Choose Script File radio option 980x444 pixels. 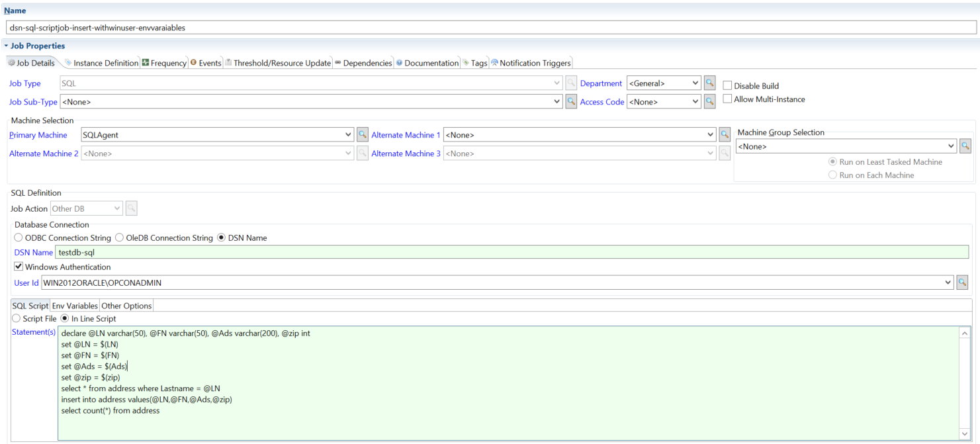click(x=16, y=318)
